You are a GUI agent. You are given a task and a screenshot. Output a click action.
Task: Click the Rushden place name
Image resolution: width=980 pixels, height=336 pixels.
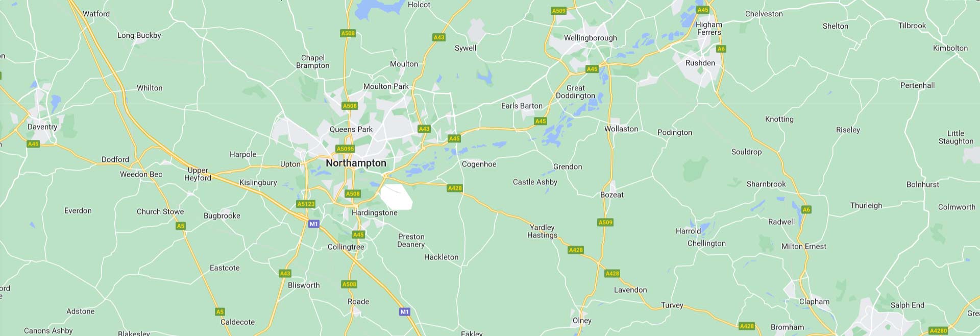700,63
